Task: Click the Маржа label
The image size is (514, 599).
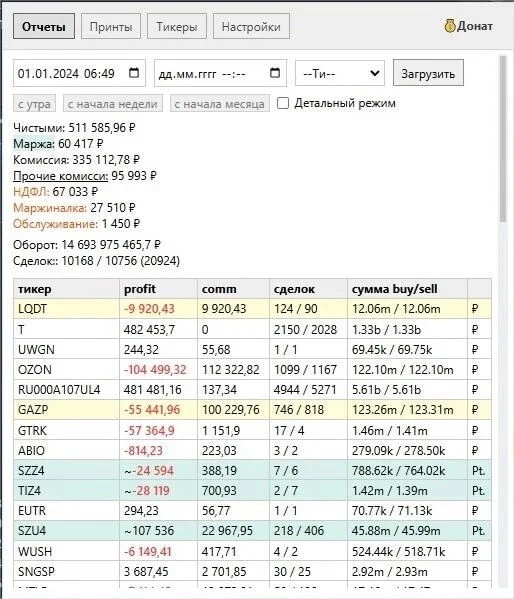Action: tap(34, 144)
